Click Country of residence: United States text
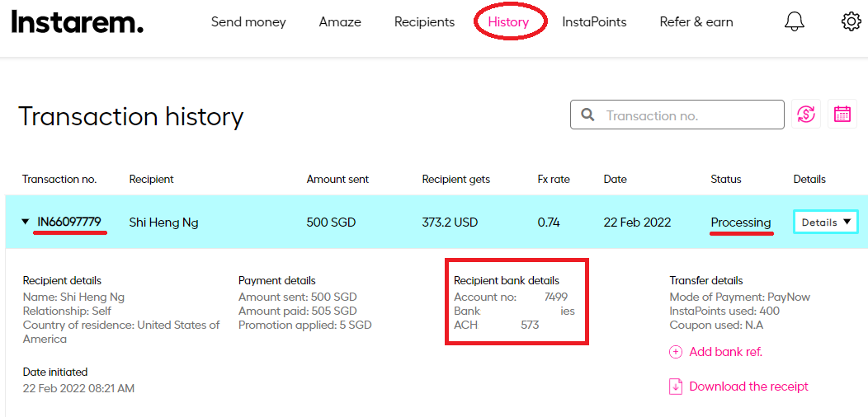Image resolution: width=868 pixels, height=417 pixels. point(121,332)
